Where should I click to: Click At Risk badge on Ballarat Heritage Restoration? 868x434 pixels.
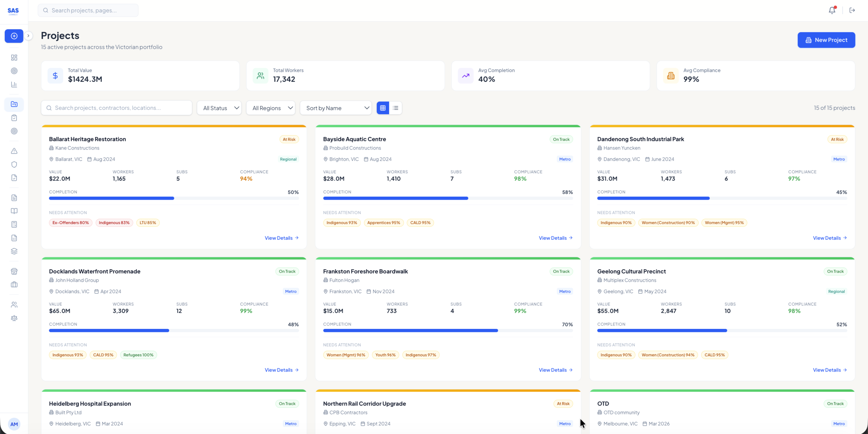pos(289,139)
